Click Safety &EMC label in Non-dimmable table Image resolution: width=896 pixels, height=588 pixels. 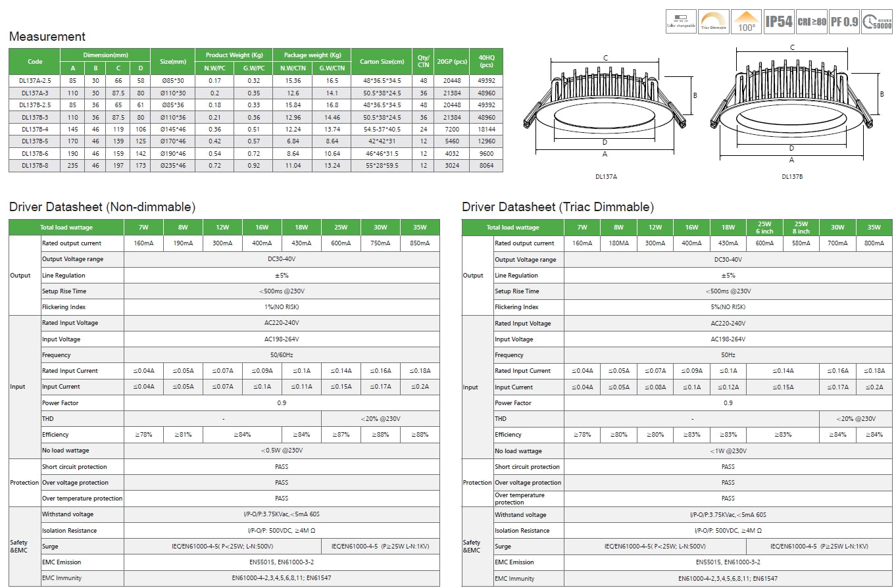[x=19, y=547]
